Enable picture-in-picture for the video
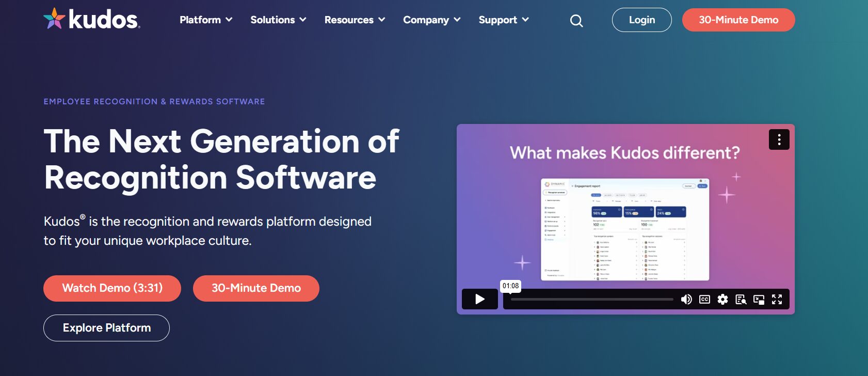Screen dimensions: 868x376 click(759, 300)
